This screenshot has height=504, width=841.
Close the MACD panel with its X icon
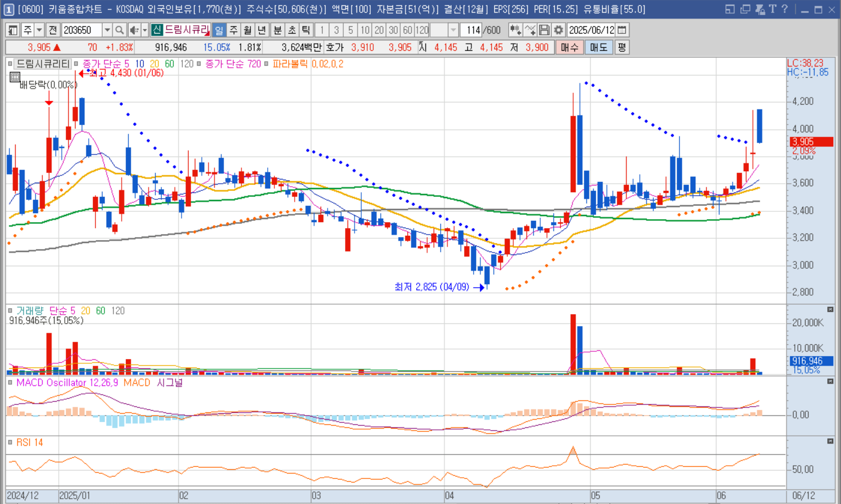click(830, 381)
